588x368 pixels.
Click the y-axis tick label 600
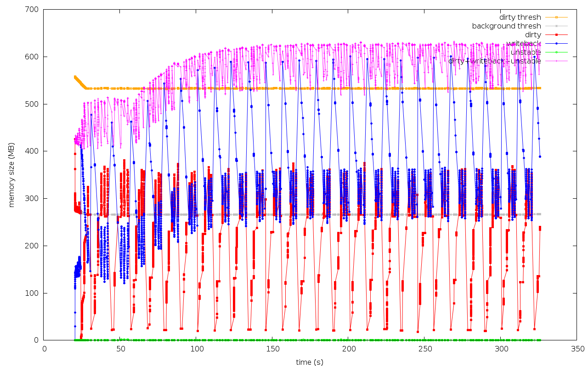(33, 57)
